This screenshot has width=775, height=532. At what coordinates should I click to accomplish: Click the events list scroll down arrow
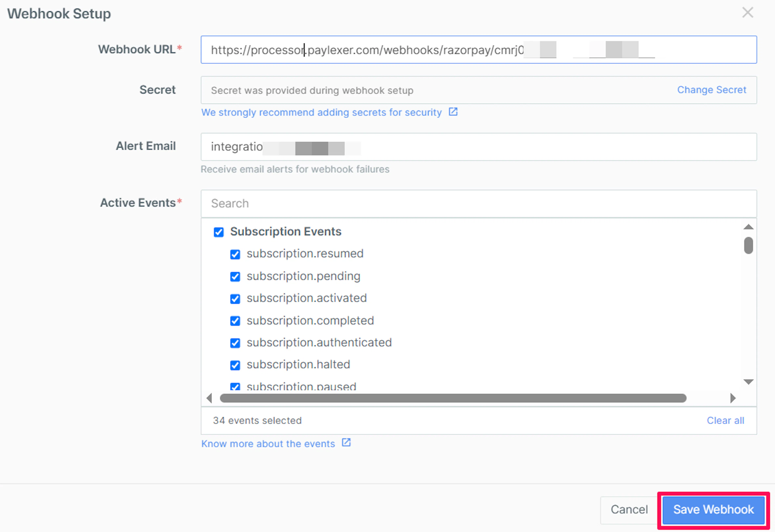(748, 382)
